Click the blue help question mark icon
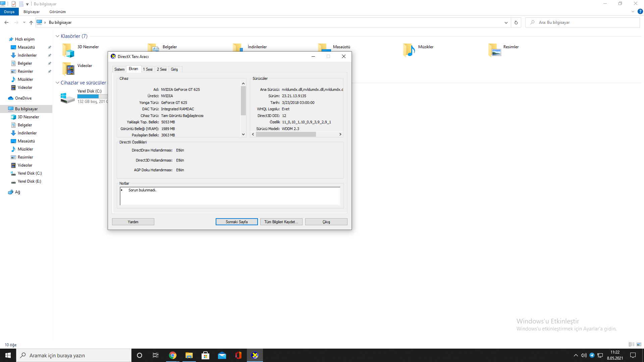This screenshot has height=362, width=644. coord(640,11)
